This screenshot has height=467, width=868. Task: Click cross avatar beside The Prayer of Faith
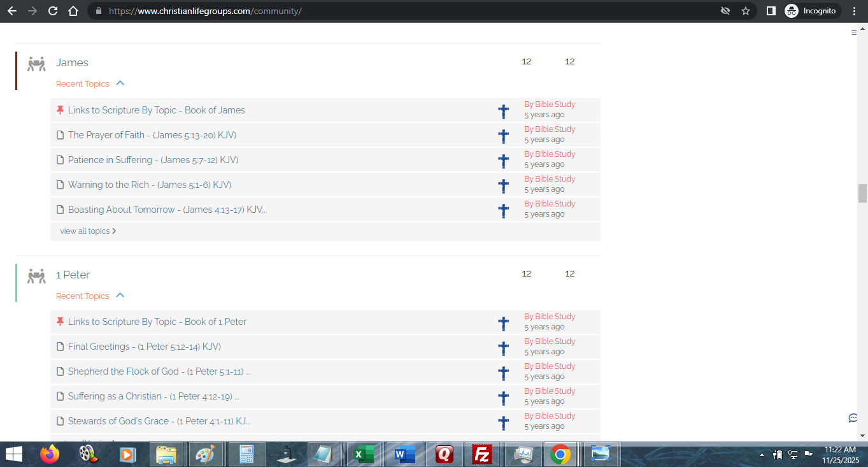tap(503, 136)
